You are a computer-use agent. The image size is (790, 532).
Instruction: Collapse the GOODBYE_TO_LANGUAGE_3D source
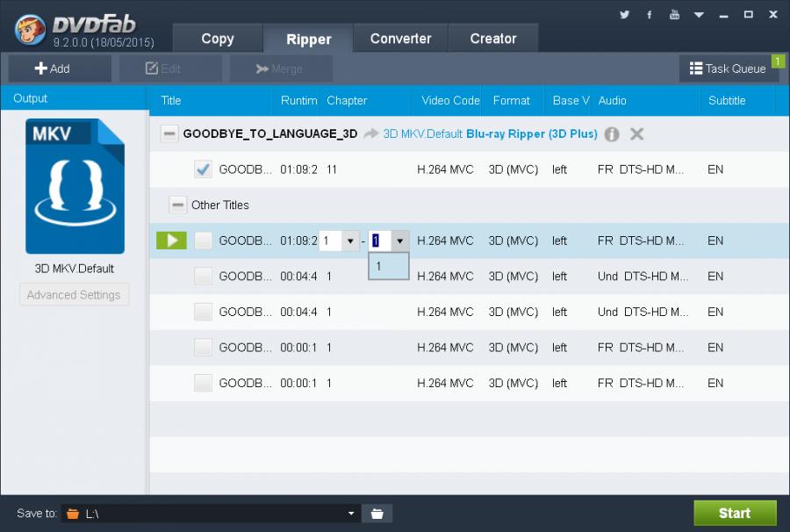point(169,134)
